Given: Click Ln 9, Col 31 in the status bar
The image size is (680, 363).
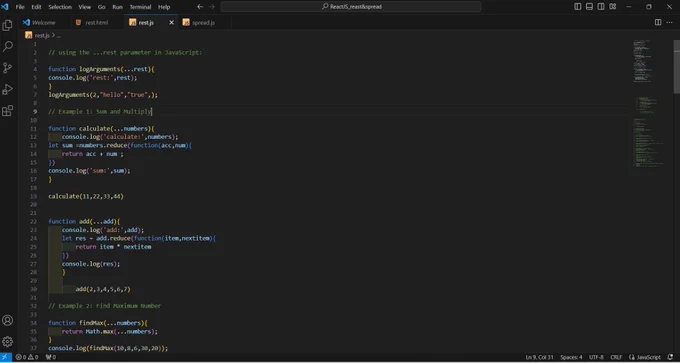Looking at the screenshot, I should pos(539,357).
